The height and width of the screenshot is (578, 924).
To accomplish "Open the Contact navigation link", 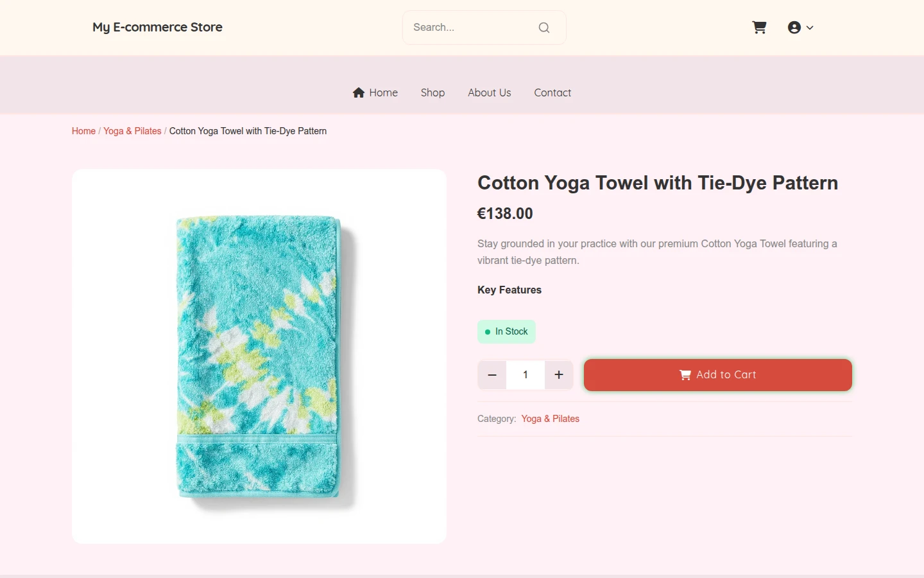I will (x=552, y=92).
